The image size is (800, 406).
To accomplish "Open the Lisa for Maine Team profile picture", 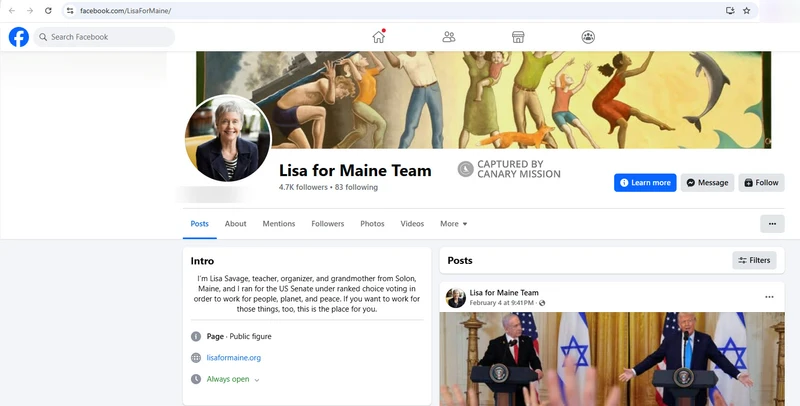I will tap(228, 138).
